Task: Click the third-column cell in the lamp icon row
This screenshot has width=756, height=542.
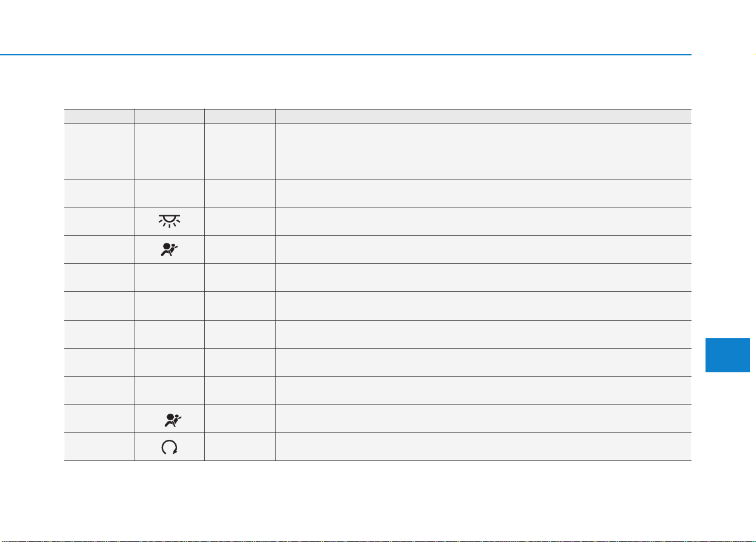Action: click(x=240, y=221)
